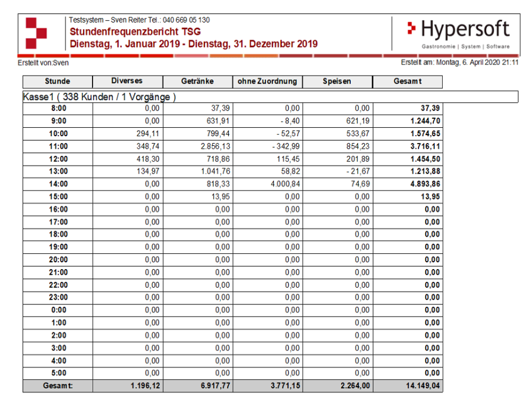
Task: Click the Hypersoft logo in the header
Action: click(459, 34)
